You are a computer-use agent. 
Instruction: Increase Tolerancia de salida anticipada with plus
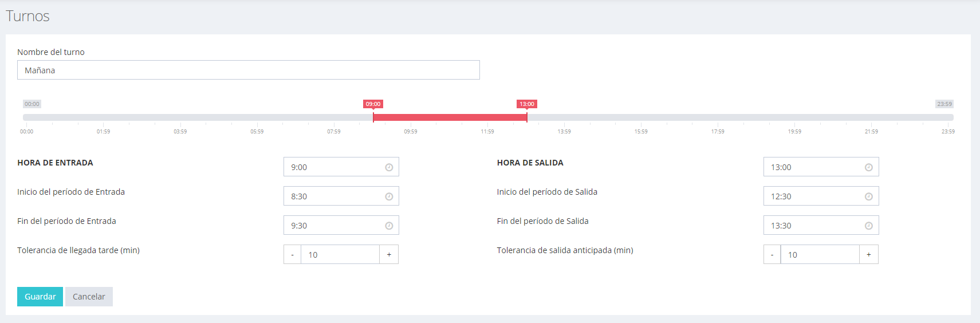[x=869, y=254]
